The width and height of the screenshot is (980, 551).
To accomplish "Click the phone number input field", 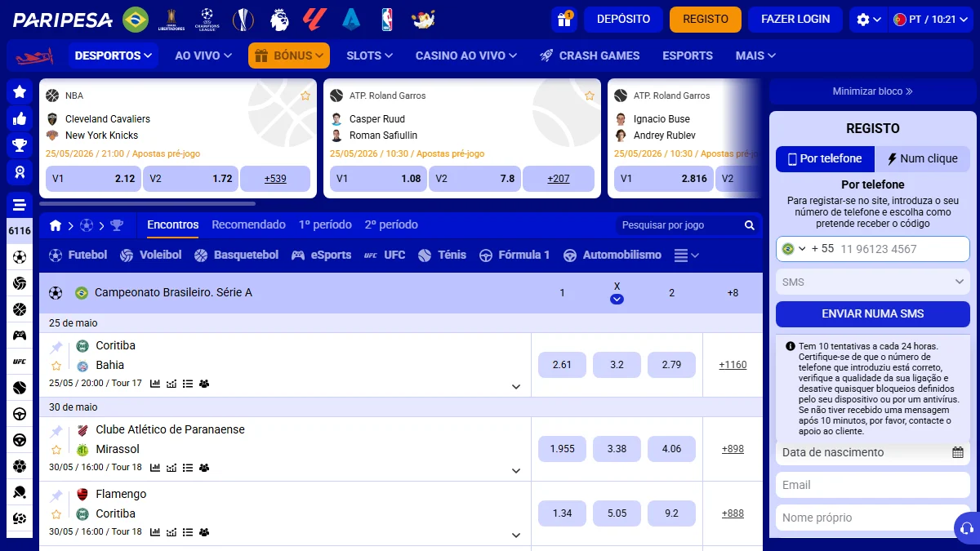I will click(902, 249).
